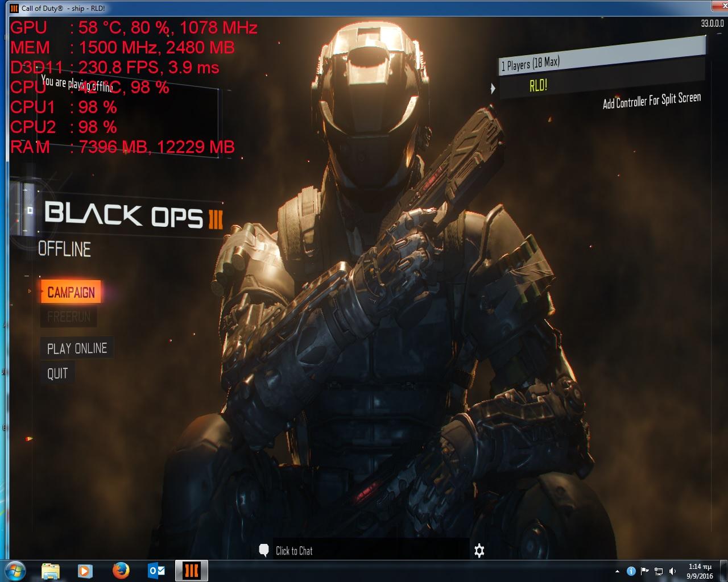Click the D3D11 overlay line showing 230.8 FPS
Screen dimensions: 728x582
(x=114, y=67)
